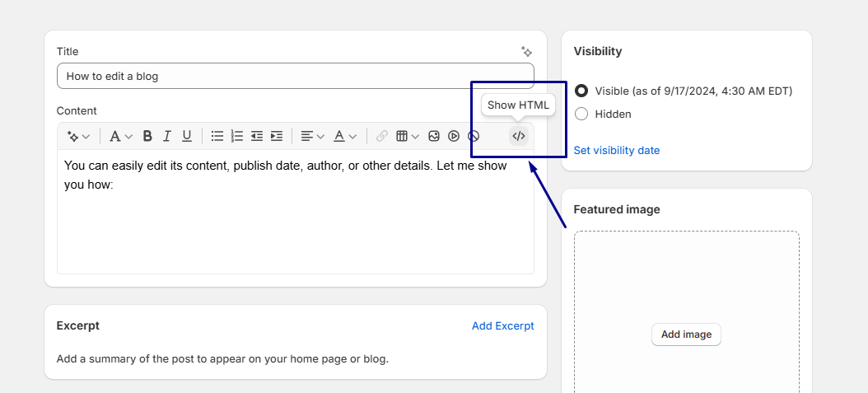Select the Hidden radio button
The image size is (868, 393).
(x=581, y=114)
